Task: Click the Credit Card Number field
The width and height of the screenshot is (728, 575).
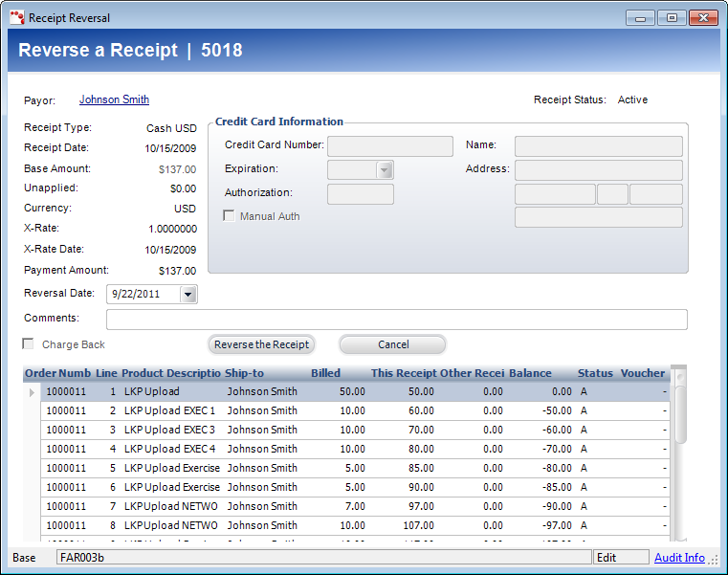Action: point(389,145)
